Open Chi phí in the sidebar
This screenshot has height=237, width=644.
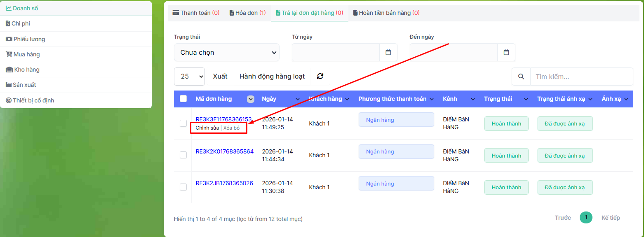[21, 24]
